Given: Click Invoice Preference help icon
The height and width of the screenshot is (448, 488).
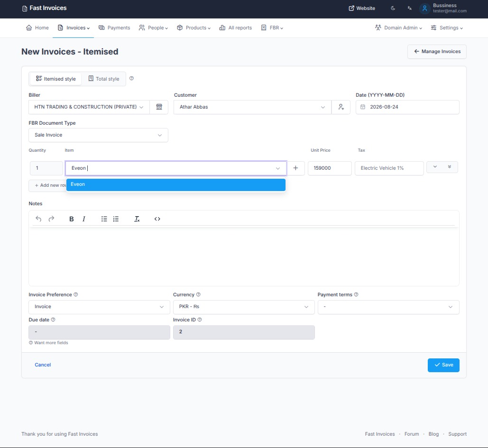Looking at the screenshot, I should (75, 294).
